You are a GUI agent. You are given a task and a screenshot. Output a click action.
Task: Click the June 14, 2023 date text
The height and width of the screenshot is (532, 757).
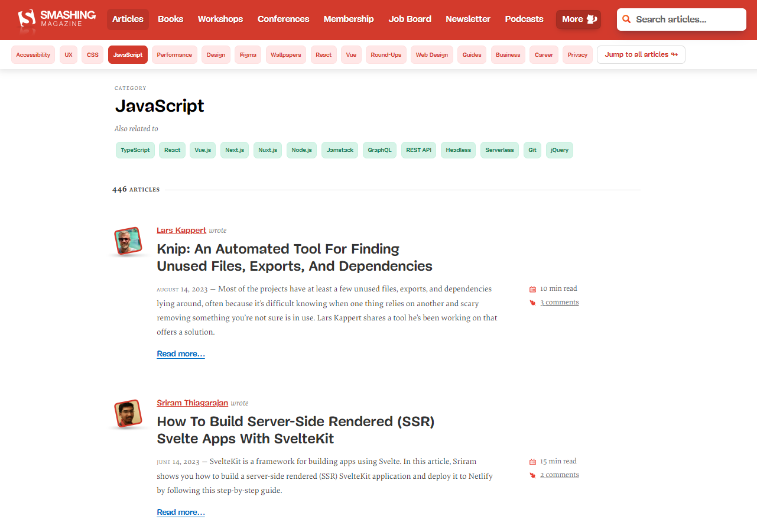(178, 462)
